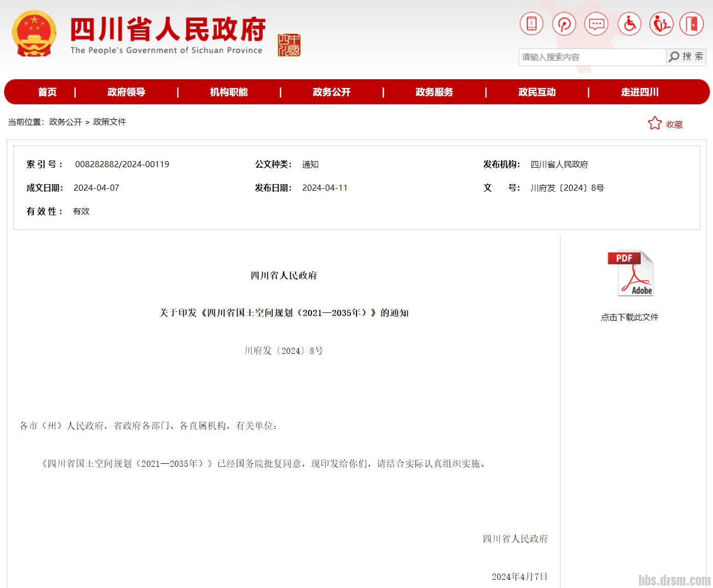Open the 政府领导 navigation item
The width and height of the screenshot is (713, 588).
pyautogui.click(x=126, y=92)
